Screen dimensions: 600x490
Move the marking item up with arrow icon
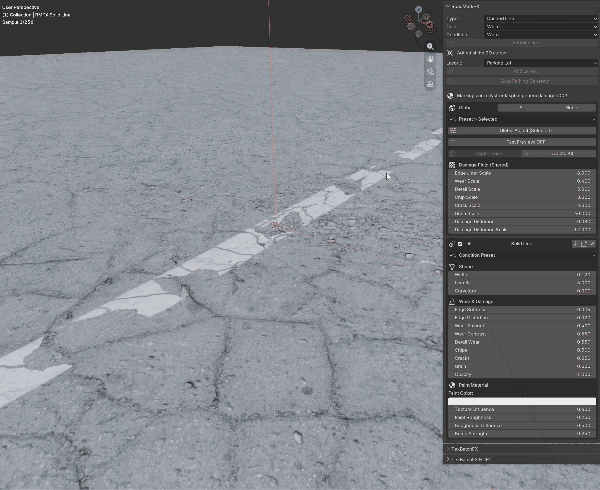[x=575, y=244]
